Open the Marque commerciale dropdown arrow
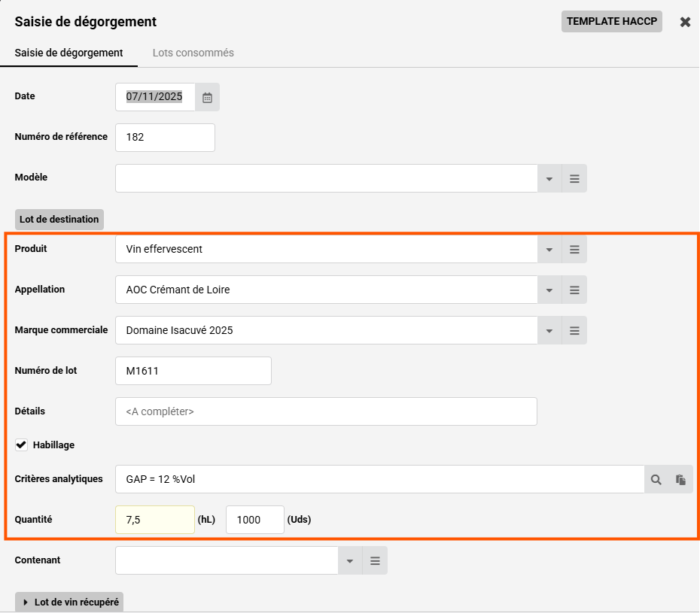The image size is (700, 613). (549, 331)
